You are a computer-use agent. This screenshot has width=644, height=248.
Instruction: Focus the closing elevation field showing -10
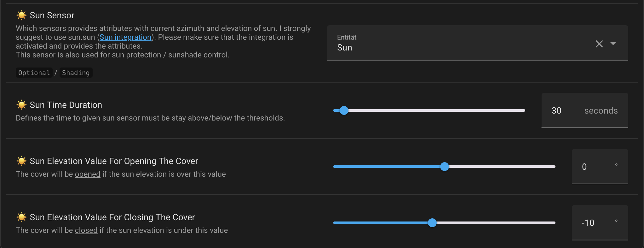coord(589,223)
